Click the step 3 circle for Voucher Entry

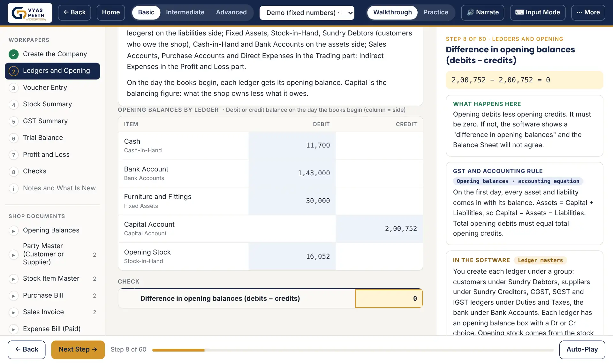point(13,88)
